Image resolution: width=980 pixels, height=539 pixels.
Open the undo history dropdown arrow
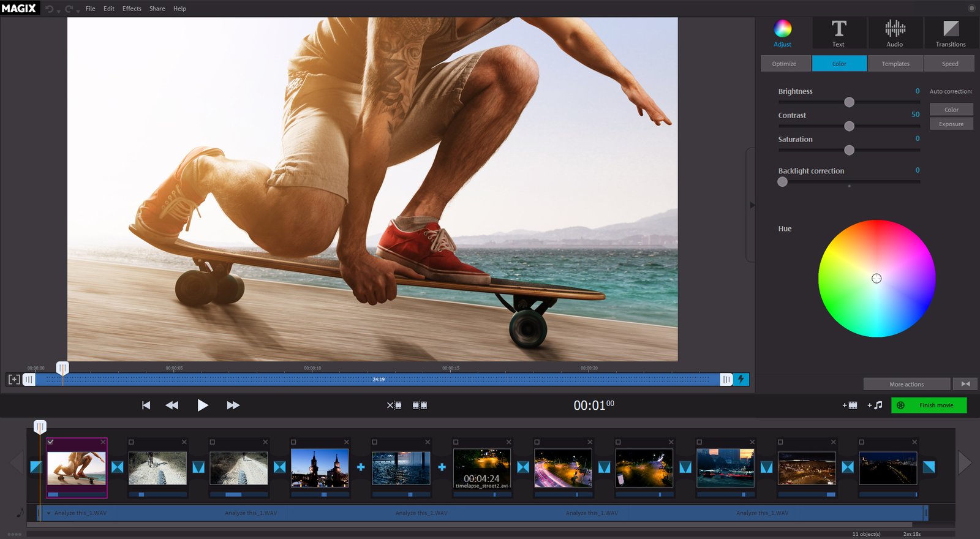pyautogui.click(x=59, y=11)
